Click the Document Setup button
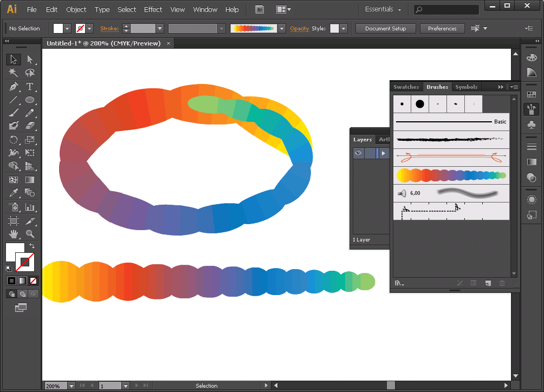 point(385,28)
